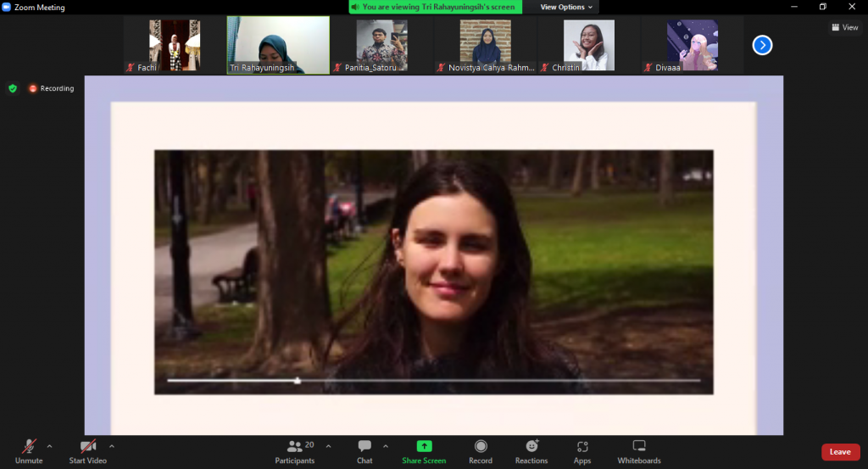The height and width of the screenshot is (469, 868).
Task: Open the Reactions menu
Action: (531, 450)
